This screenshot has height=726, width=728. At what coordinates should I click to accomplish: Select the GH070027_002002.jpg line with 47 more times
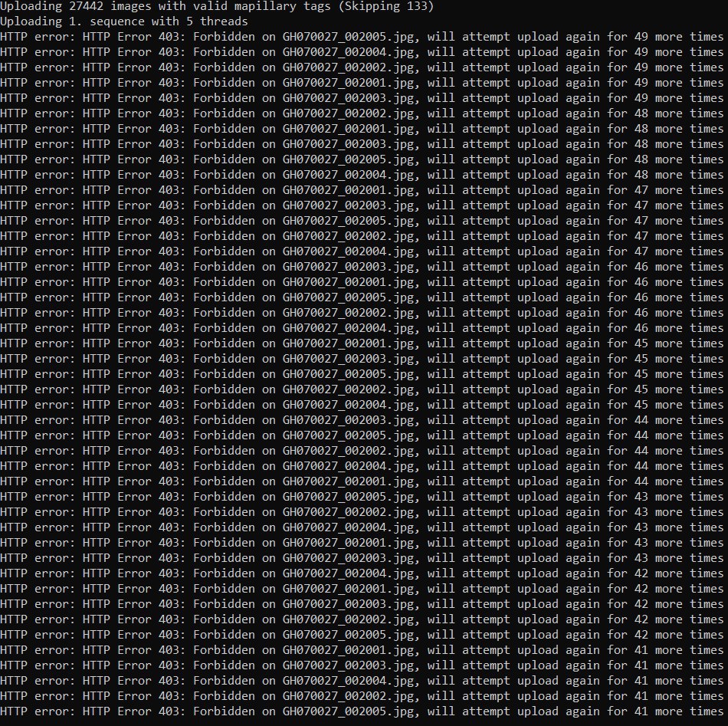point(362,236)
